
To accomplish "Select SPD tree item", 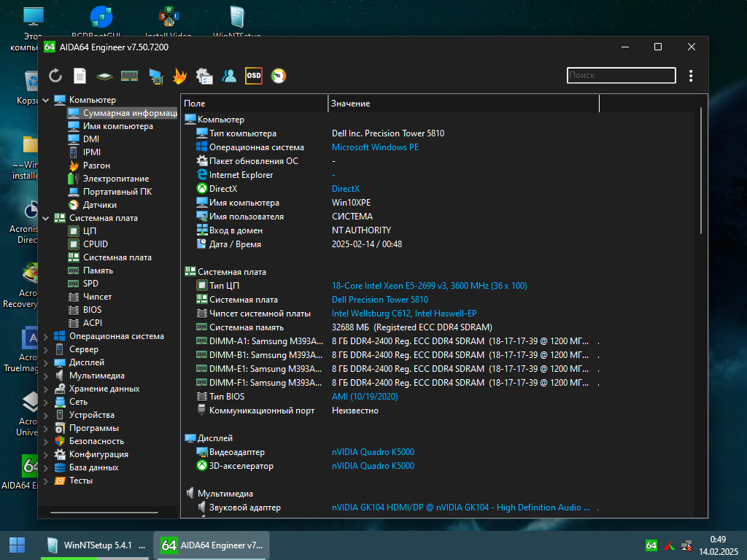I will coord(90,284).
